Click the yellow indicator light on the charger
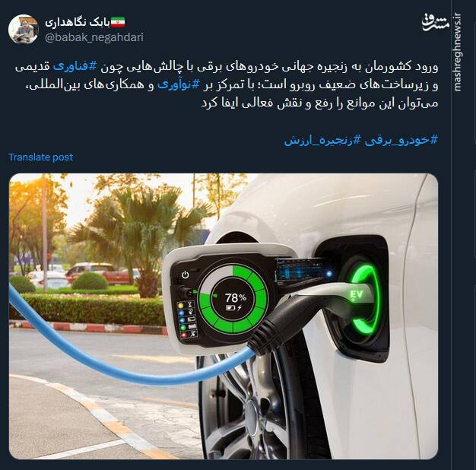 coord(181,306)
